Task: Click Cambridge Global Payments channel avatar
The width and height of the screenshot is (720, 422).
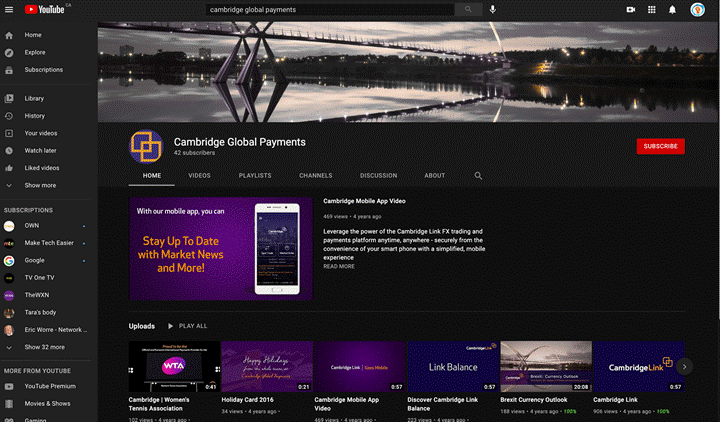Action: [146, 146]
